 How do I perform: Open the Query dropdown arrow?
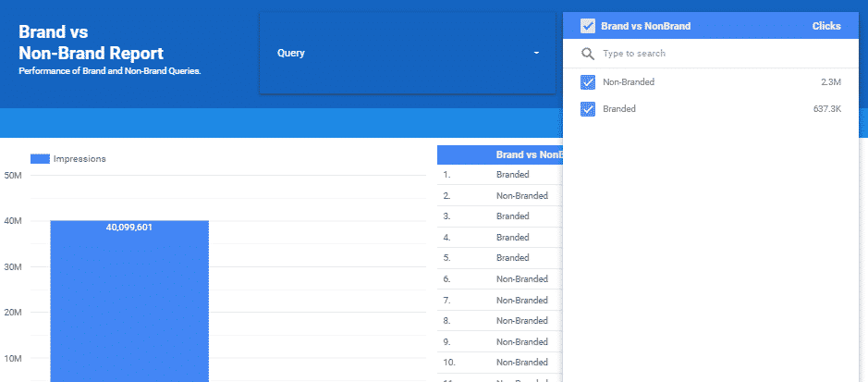point(536,53)
